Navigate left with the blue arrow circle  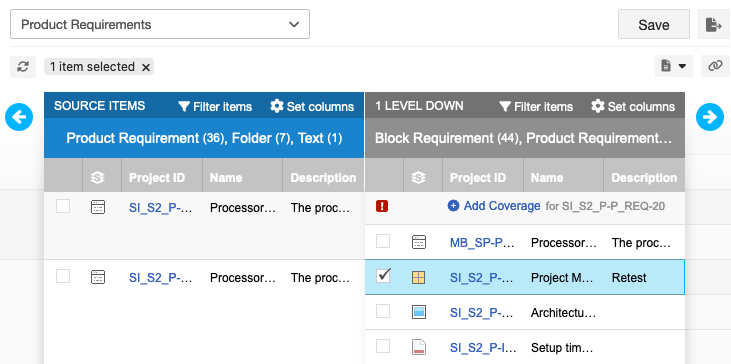point(19,117)
